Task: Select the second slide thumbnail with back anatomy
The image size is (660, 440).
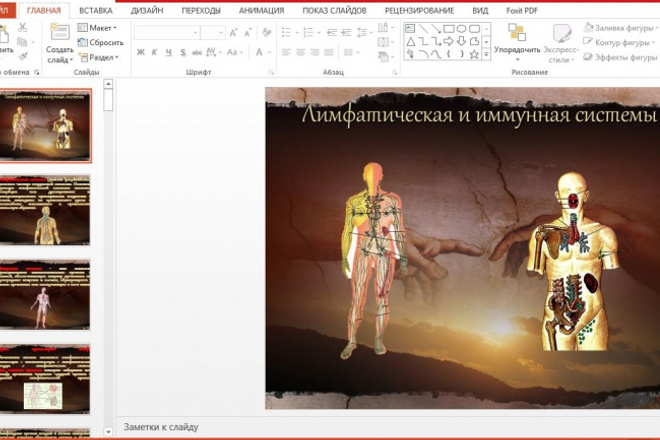Action: [x=45, y=210]
